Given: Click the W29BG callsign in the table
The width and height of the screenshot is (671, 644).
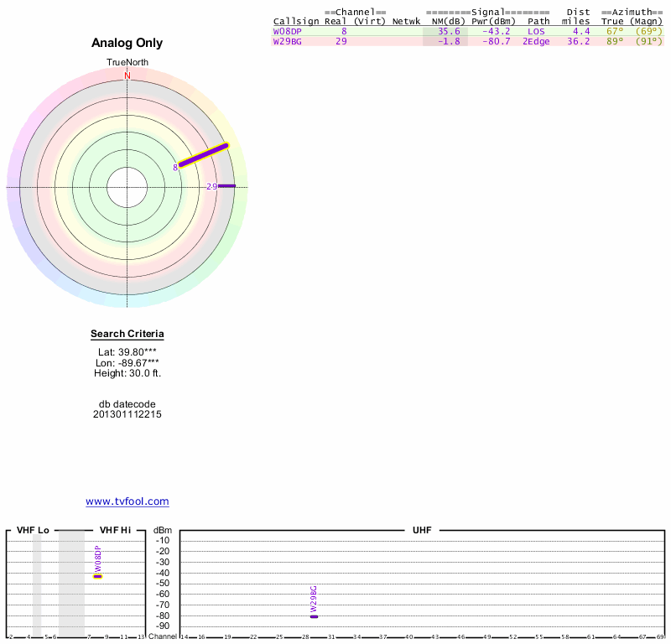Looking at the screenshot, I should (287, 41).
